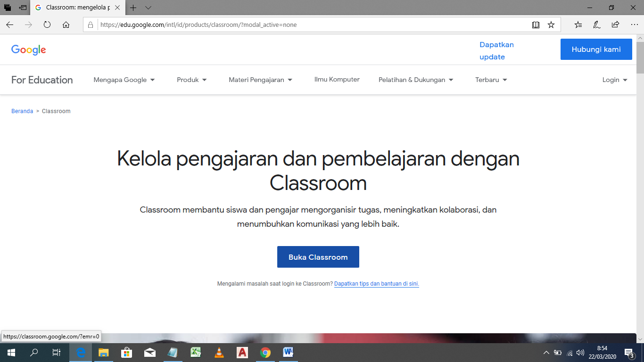Add page to favorites with star icon

[x=551, y=25]
